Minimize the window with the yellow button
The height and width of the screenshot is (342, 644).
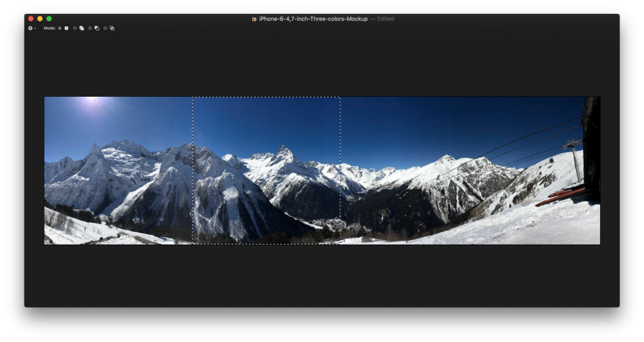40,18
